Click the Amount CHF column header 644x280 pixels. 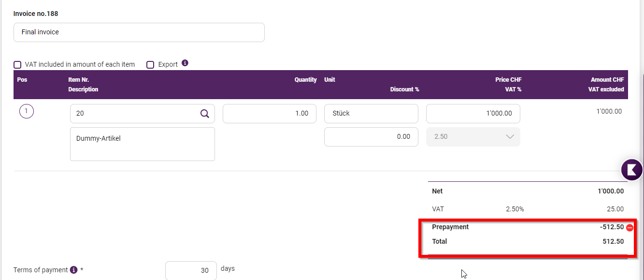(x=607, y=80)
